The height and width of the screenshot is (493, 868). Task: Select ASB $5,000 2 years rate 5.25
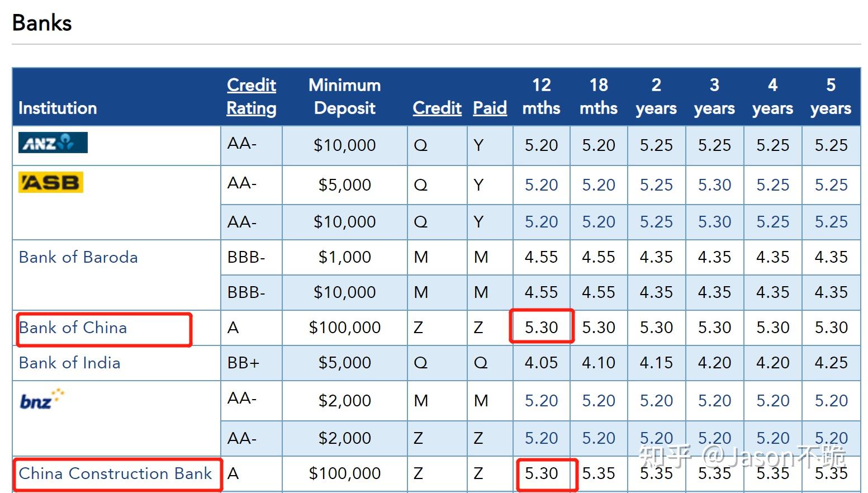[656, 185]
